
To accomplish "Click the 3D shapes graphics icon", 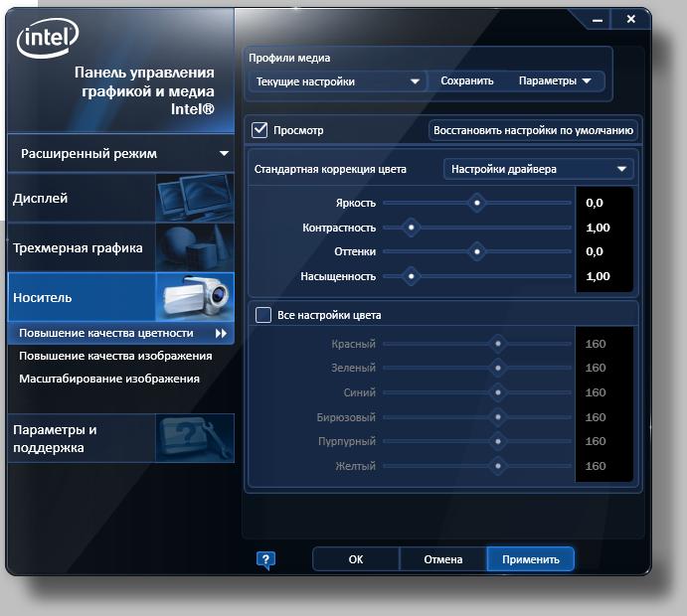I will coord(195,247).
